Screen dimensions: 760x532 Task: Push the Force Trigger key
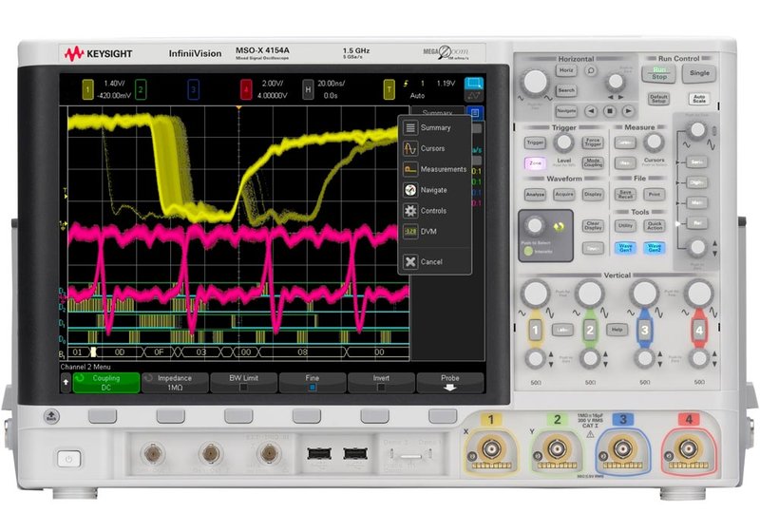[x=593, y=142]
